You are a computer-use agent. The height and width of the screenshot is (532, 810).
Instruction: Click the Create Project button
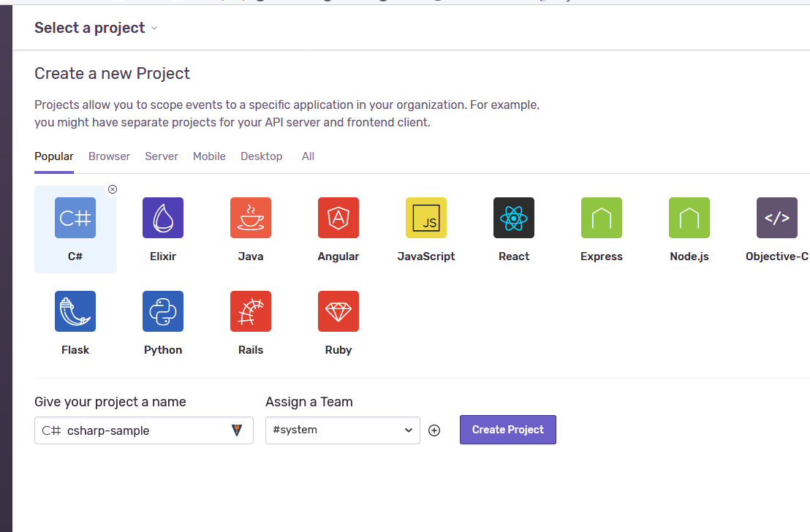pyautogui.click(x=508, y=430)
